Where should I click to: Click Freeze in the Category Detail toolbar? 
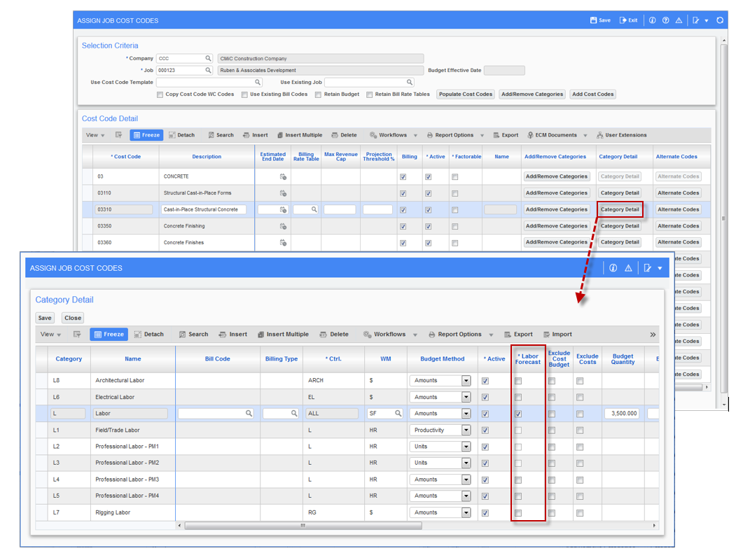pyautogui.click(x=109, y=335)
